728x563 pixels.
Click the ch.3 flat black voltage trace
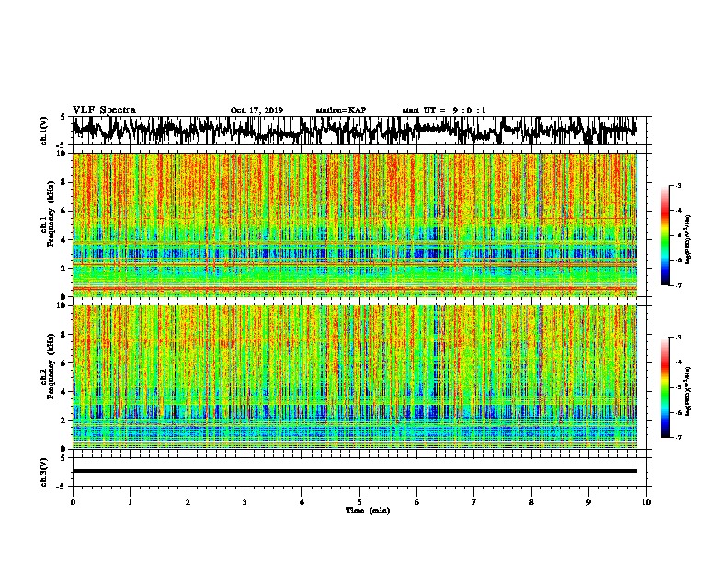(x=355, y=471)
